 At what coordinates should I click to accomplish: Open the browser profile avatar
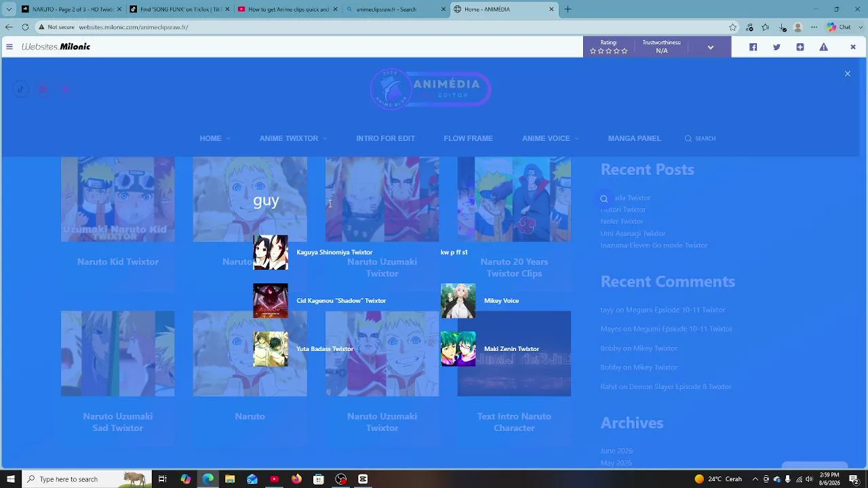click(x=798, y=27)
